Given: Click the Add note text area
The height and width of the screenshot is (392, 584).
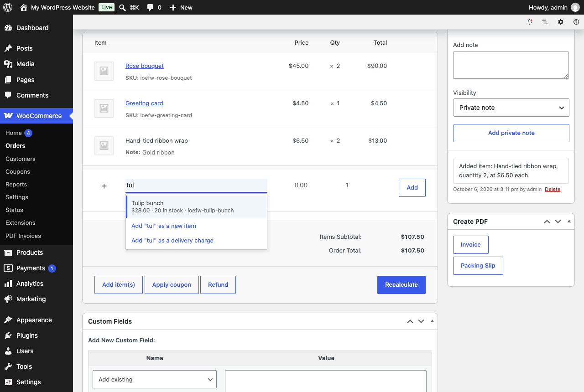Looking at the screenshot, I should [511, 65].
